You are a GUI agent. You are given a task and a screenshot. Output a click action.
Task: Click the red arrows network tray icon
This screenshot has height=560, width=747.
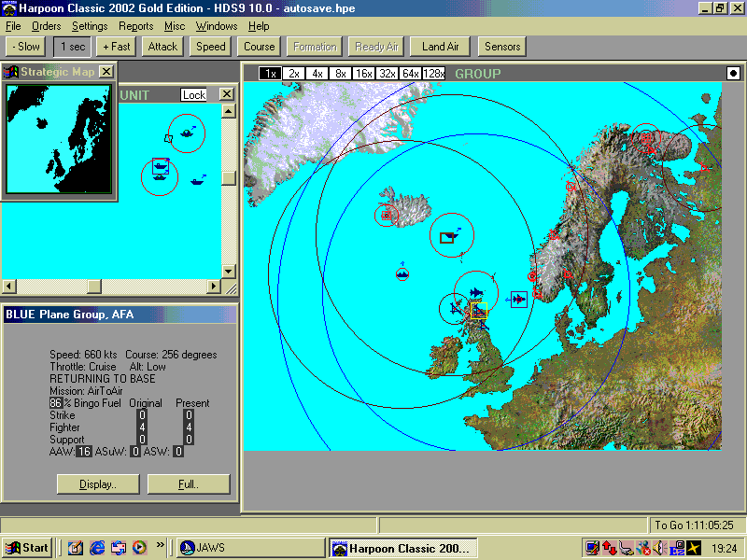click(x=610, y=549)
